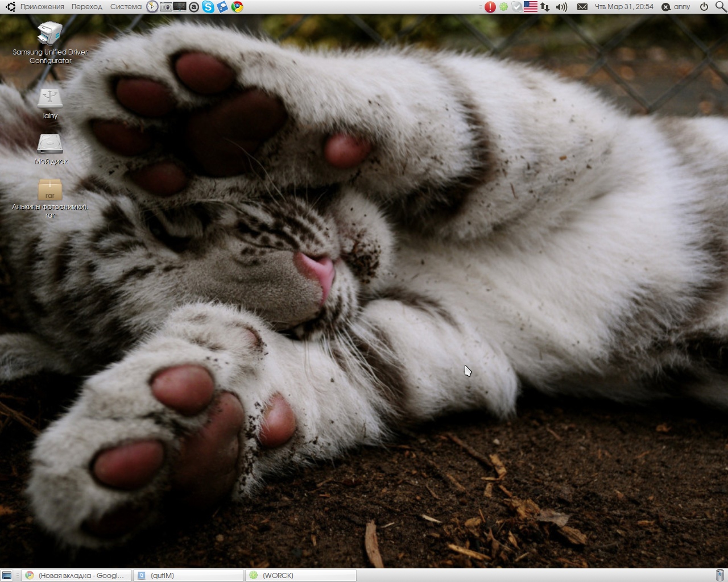Select Samsung Unified Driver Configurator desktop icon
Image resolution: width=728 pixels, height=582 pixels.
pyautogui.click(x=50, y=43)
